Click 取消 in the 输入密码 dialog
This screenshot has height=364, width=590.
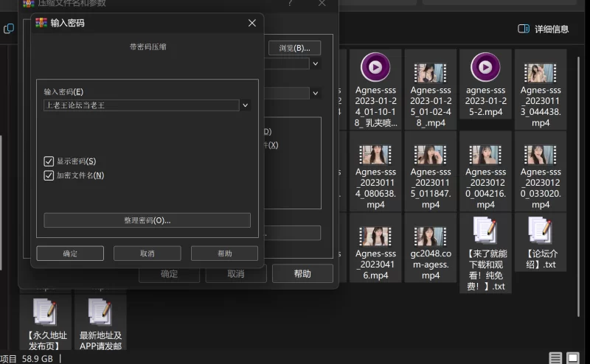(x=147, y=253)
